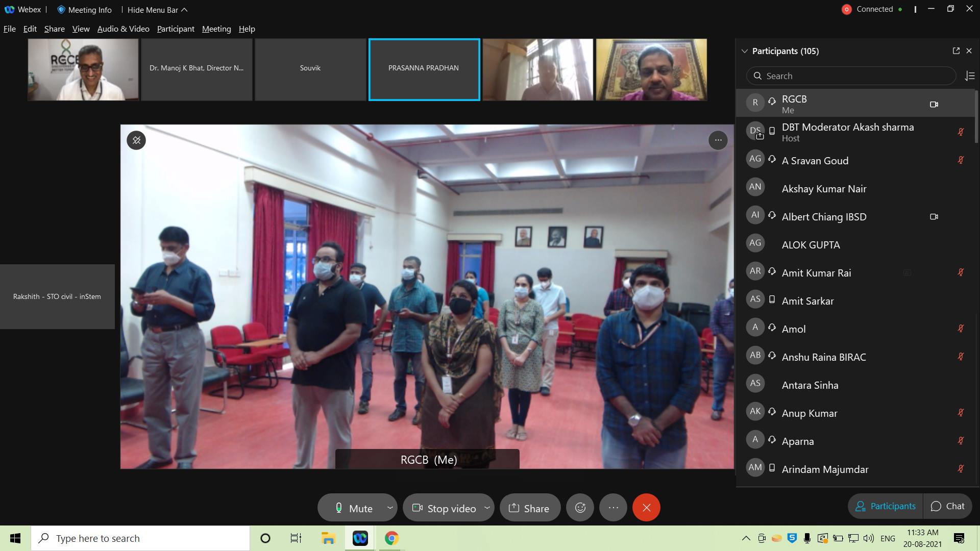Select the PRASANNA PRADHAN video tile

click(424, 69)
